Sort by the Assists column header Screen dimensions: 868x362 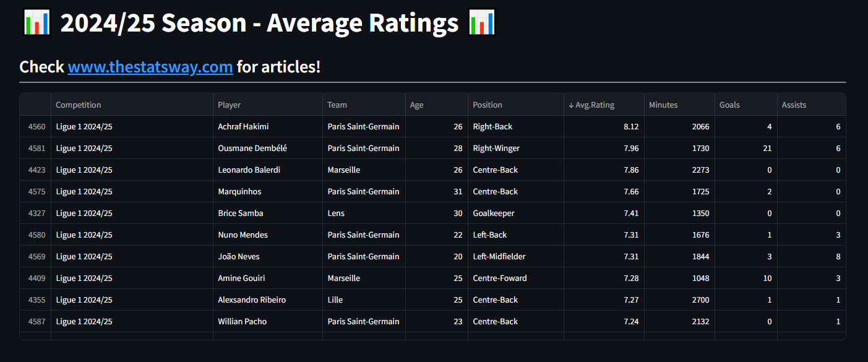(811, 105)
